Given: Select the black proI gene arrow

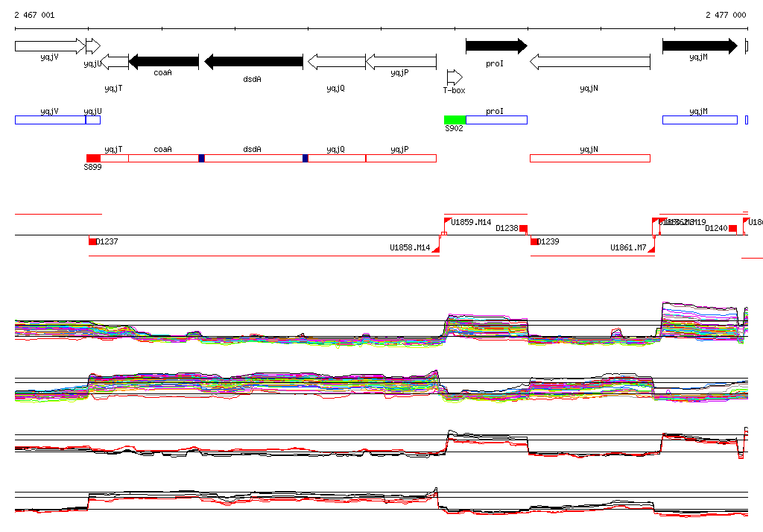Looking at the screenshot, I should pyautogui.click(x=496, y=46).
